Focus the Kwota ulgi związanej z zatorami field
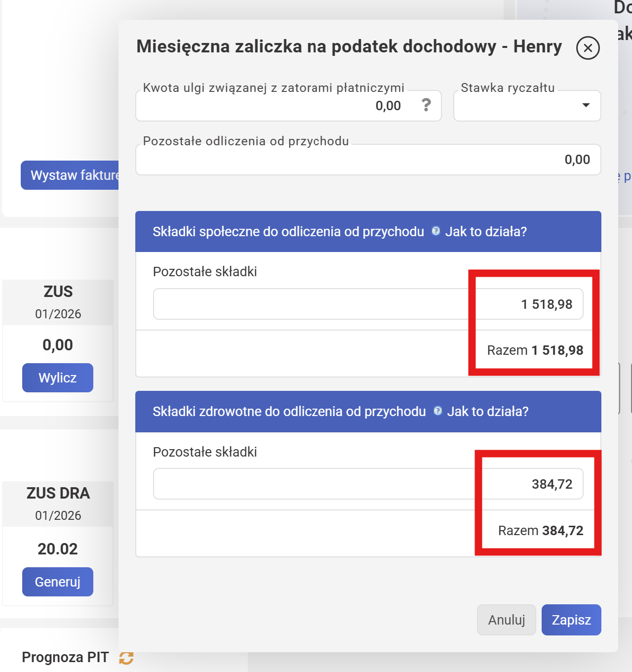Image resolution: width=632 pixels, height=672 pixels. pos(276,106)
